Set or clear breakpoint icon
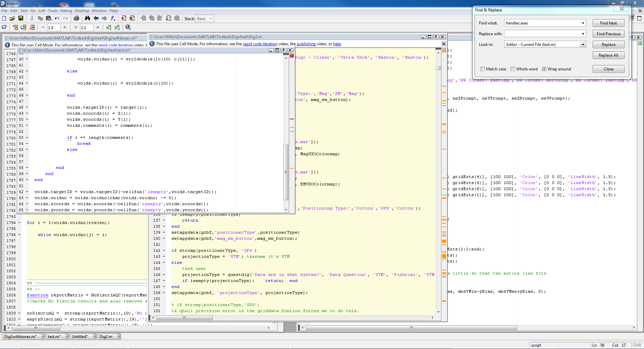The image size is (644, 349). click(124, 18)
